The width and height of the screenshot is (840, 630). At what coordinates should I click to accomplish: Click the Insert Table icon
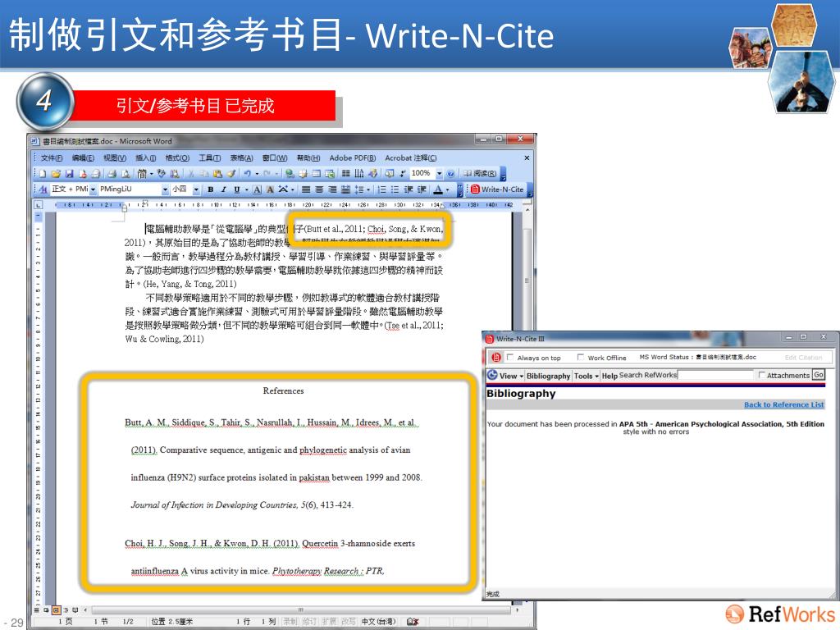pos(316,174)
